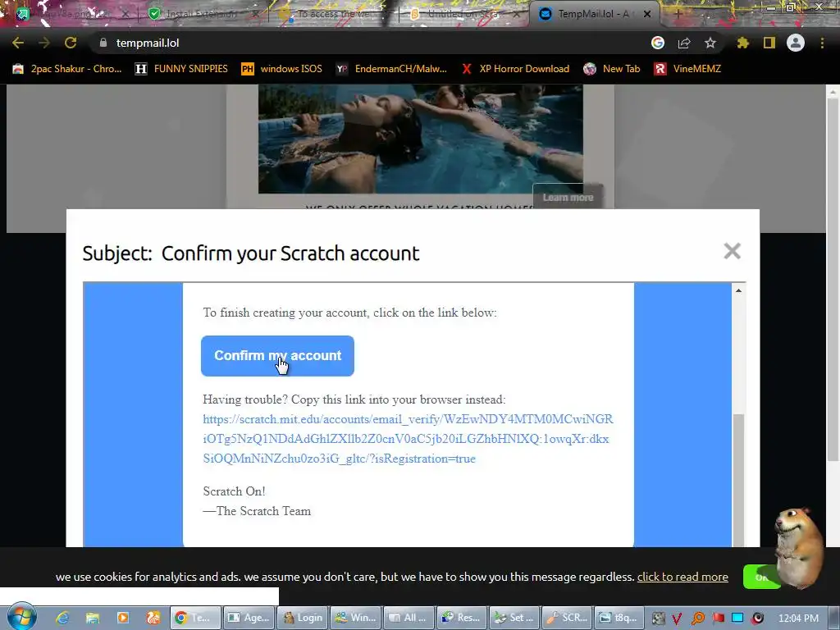Launch Internet Explorer from taskbar
840x630 pixels.
[x=62, y=618]
